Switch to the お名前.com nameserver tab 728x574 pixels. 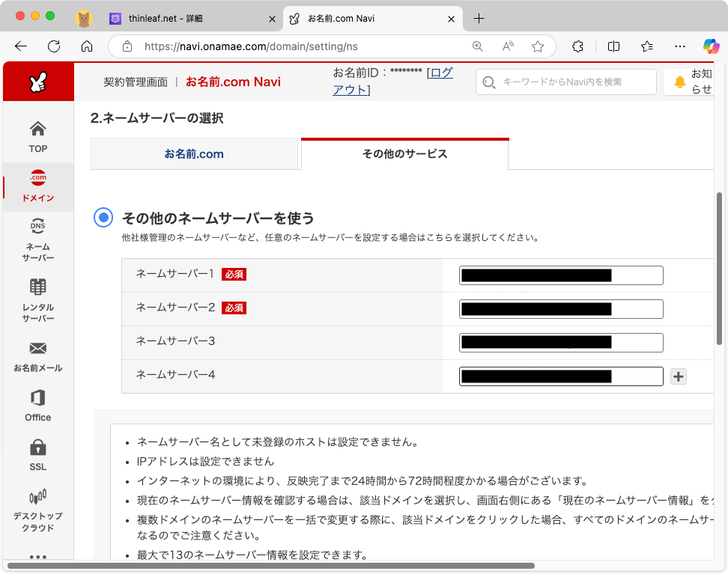tap(194, 153)
